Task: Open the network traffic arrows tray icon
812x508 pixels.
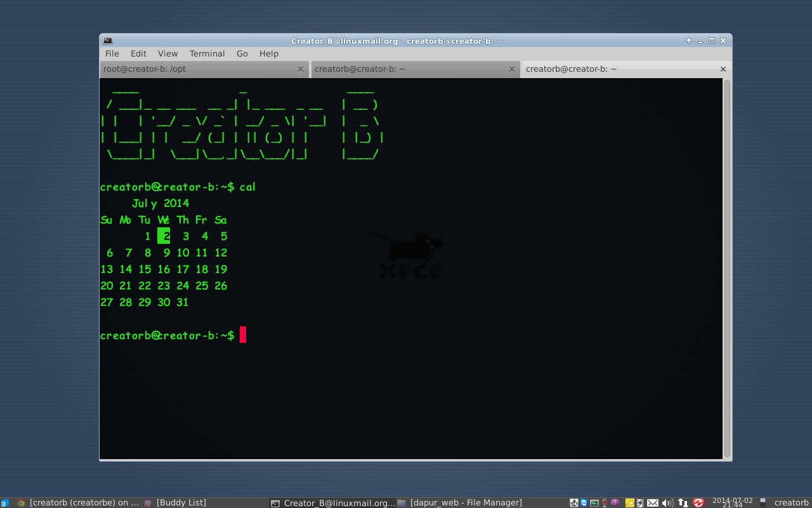Action: [x=683, y=502]
